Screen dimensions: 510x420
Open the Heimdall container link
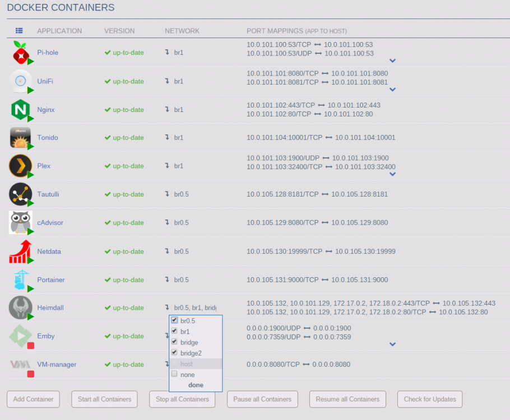coord(50,307)
